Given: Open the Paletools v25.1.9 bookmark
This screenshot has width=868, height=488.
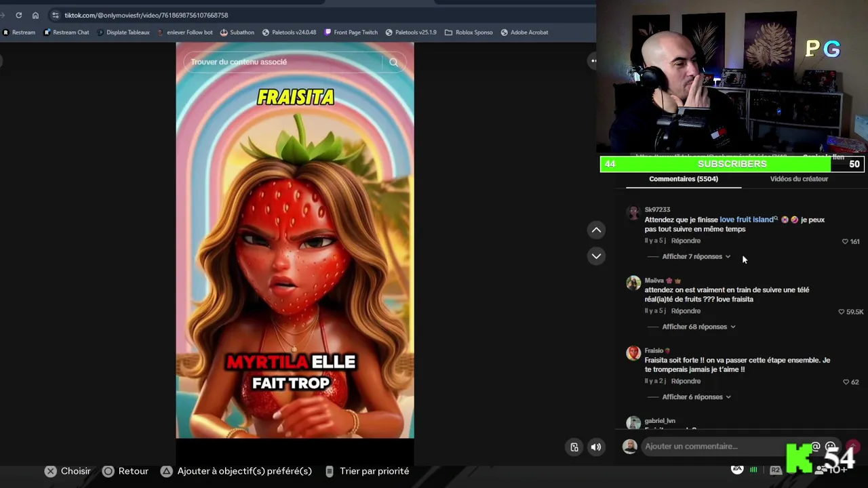Looking at the screenshot, I should click(x=411, y=32).
